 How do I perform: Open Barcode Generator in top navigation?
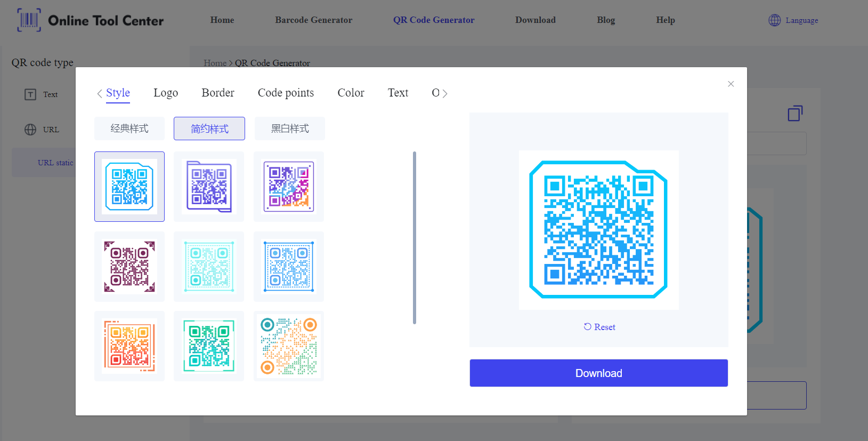[x=314, y=20]
